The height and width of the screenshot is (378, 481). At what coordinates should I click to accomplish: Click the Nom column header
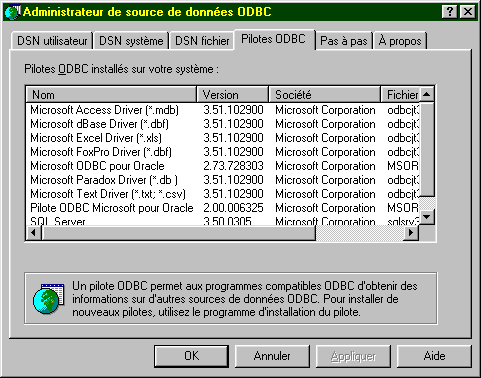[111, 95]
